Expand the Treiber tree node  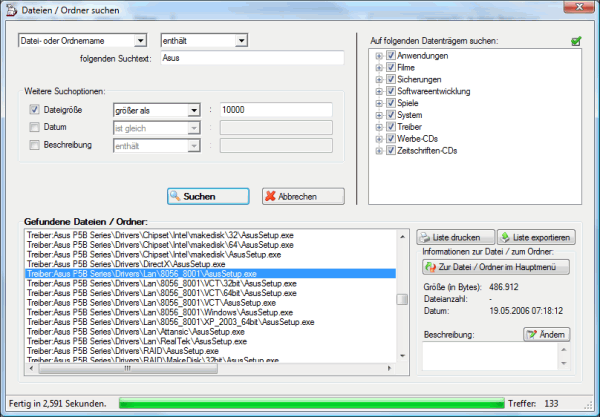[x=379, y=127]
